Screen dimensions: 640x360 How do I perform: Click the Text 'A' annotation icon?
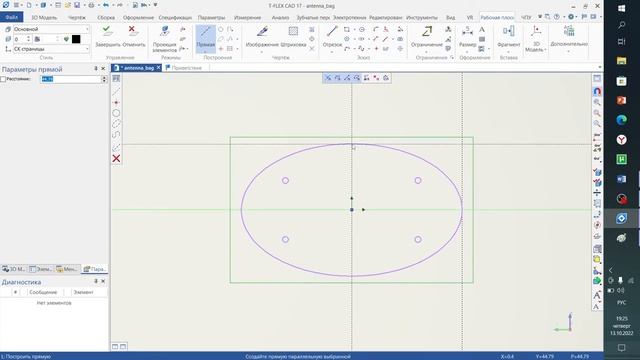[x=482, y=29]
